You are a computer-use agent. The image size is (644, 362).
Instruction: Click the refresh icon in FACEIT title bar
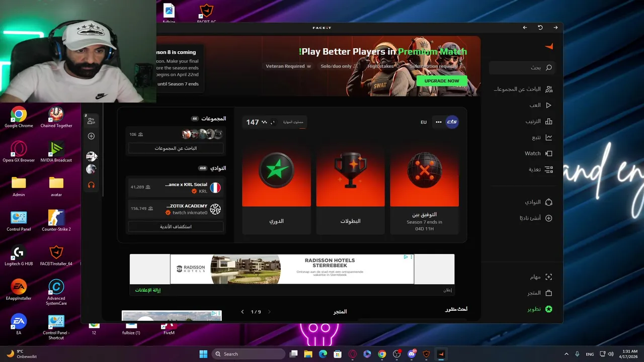pyautogui.click(x=540, y=28)
